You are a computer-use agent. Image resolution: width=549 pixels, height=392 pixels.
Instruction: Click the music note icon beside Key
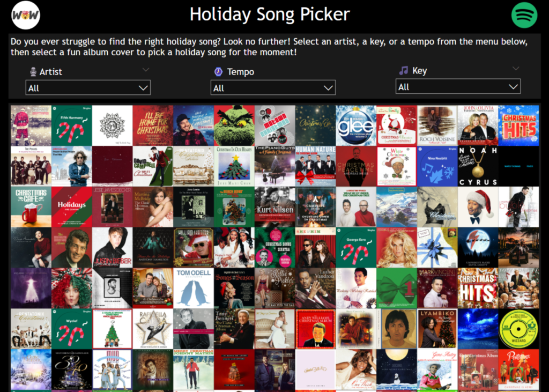coord(404,70)
